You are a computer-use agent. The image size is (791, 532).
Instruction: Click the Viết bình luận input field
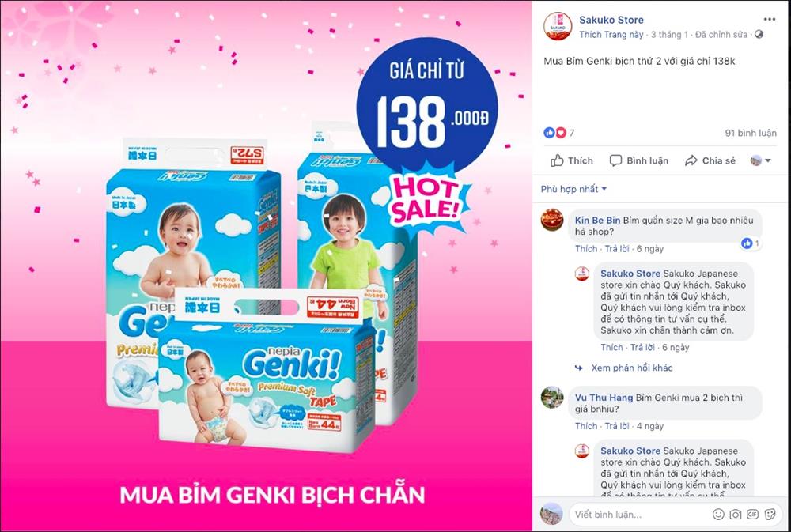click(640, 515)
